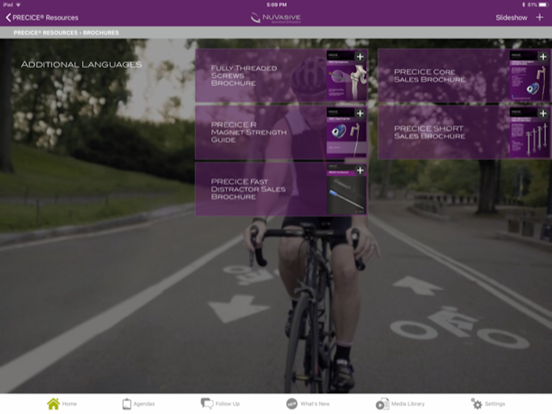Select the Media Library play icon
This screenshot has height=414, width=552.
pyautogui.click(x=382, y=404)
